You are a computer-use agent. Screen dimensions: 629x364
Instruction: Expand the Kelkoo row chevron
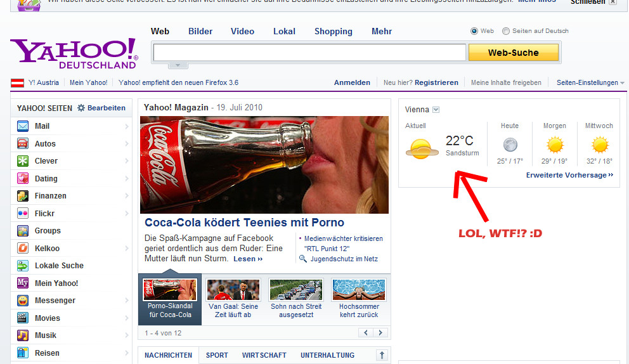[126, 248]
